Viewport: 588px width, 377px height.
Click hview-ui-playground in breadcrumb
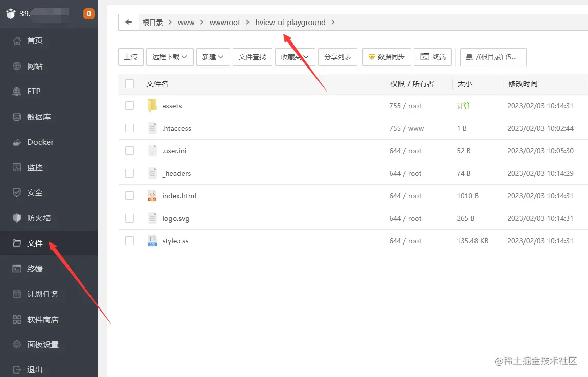(290, 23)
